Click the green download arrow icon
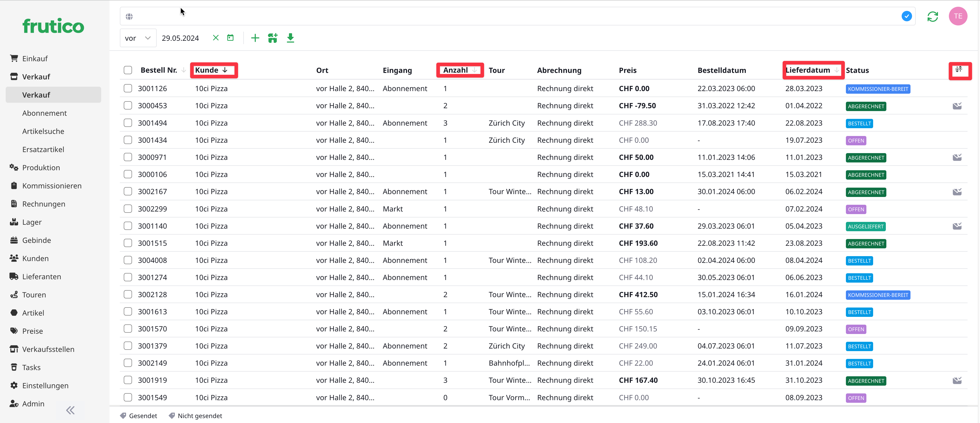 point(290,38)
